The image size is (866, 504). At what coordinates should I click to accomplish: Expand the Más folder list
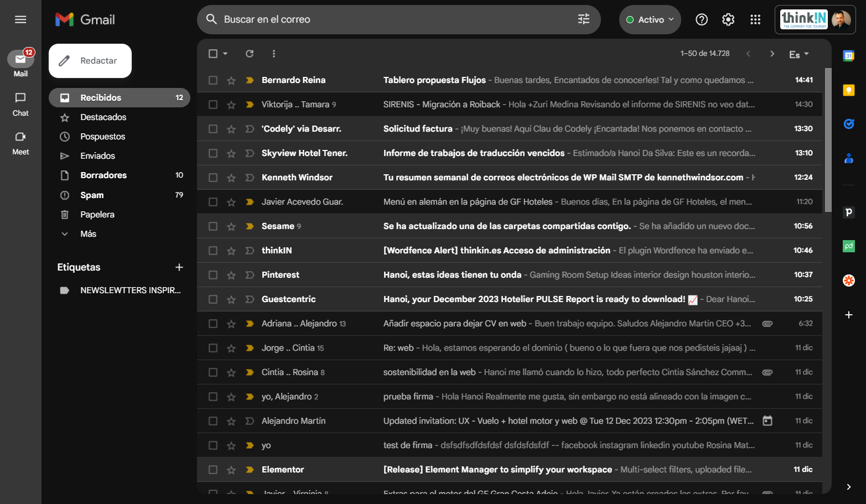coord(88,234)
